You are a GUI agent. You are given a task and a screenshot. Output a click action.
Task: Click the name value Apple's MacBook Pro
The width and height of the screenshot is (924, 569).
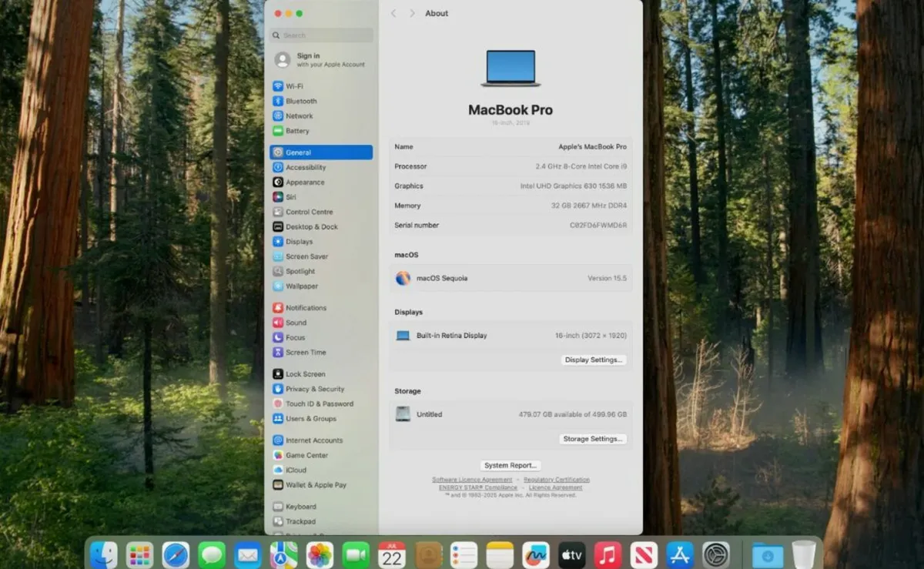coord(592,146)
